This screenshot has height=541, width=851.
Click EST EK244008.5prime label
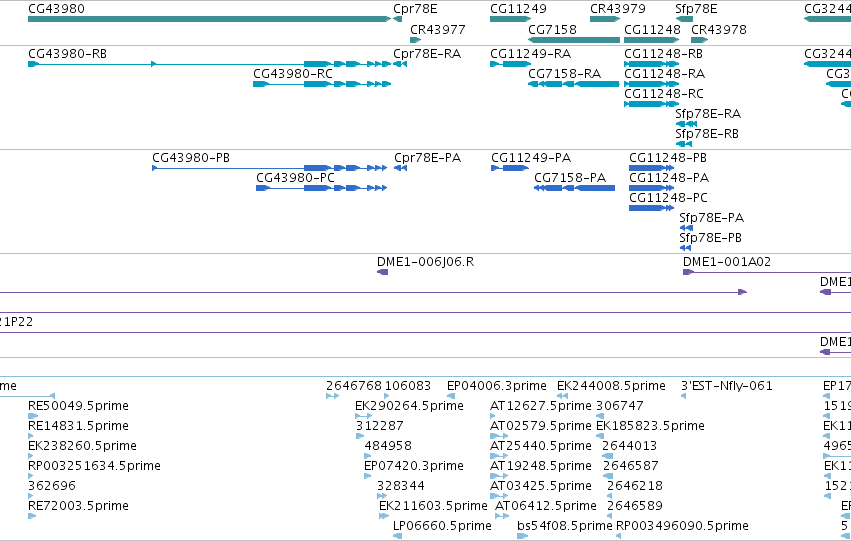pos(611,386)
